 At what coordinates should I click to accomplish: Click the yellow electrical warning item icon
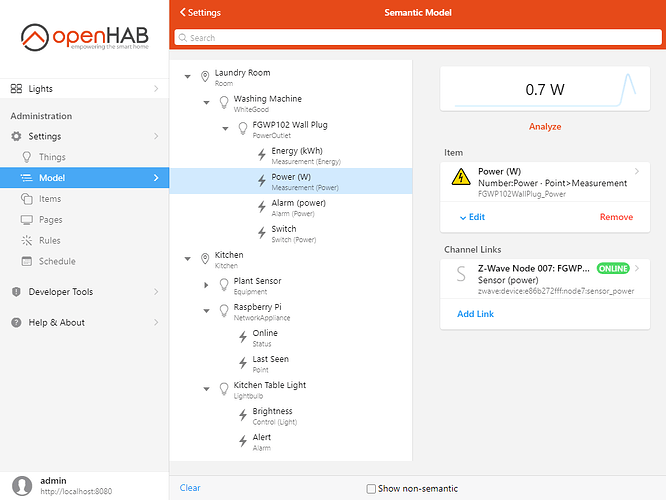click(461, 177)
